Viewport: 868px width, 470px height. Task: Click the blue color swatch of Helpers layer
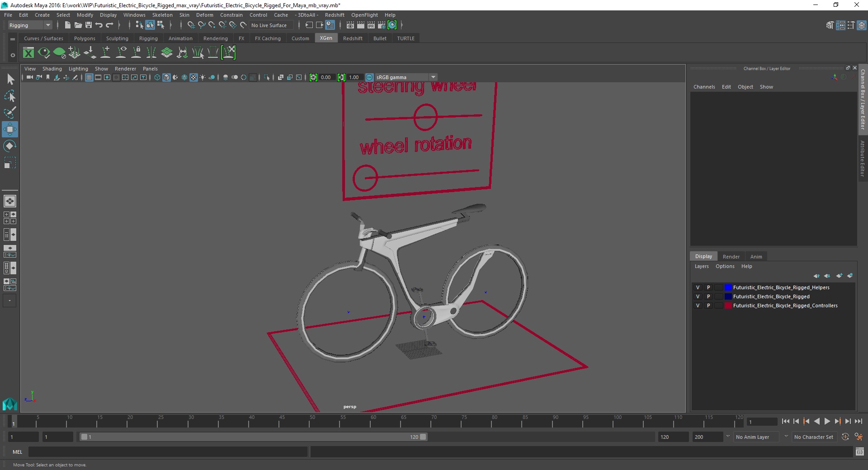728,287
